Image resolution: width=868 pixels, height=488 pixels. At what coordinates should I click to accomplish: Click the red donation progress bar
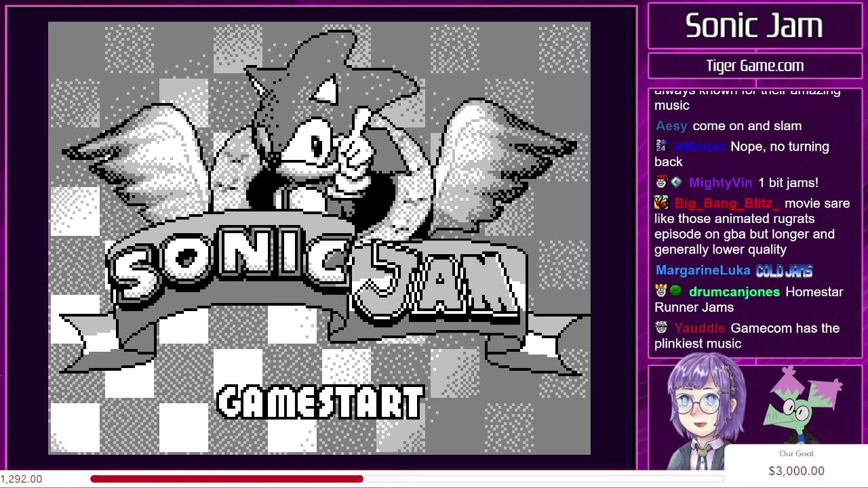226,479
